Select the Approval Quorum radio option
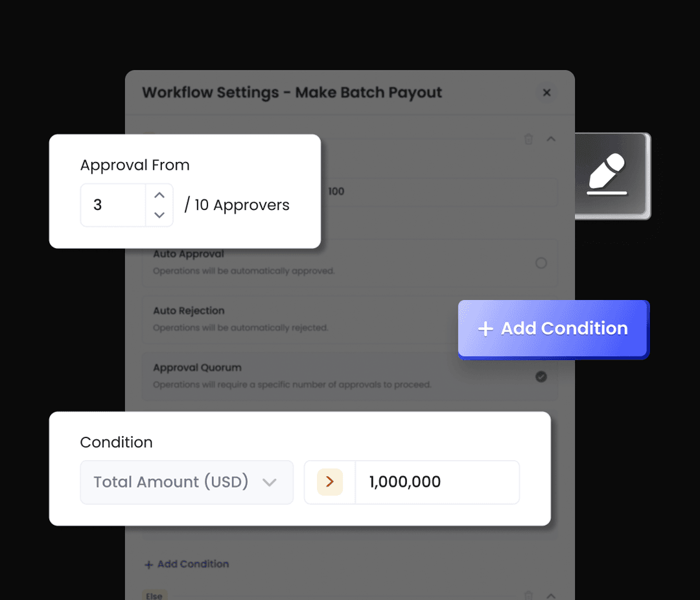The height and width of the screenshot is (600, 700). [541, 376]
